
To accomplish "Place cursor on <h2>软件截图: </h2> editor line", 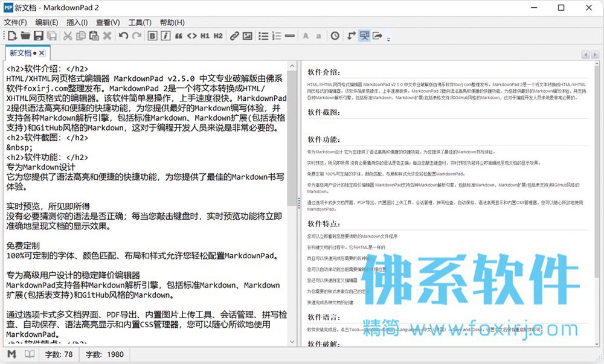I will point(47,138).
